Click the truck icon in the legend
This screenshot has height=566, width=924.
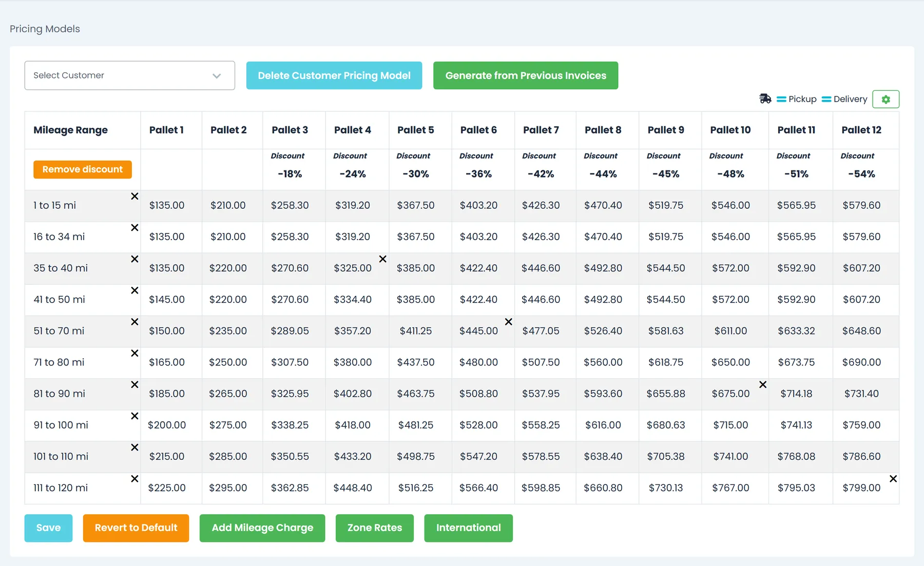[x=765, y=99]
